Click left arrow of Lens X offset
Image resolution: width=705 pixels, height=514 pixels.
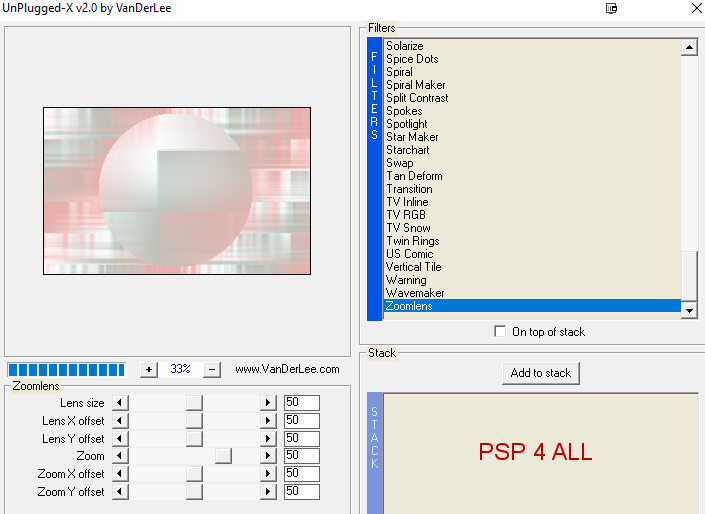coord(119,421)
